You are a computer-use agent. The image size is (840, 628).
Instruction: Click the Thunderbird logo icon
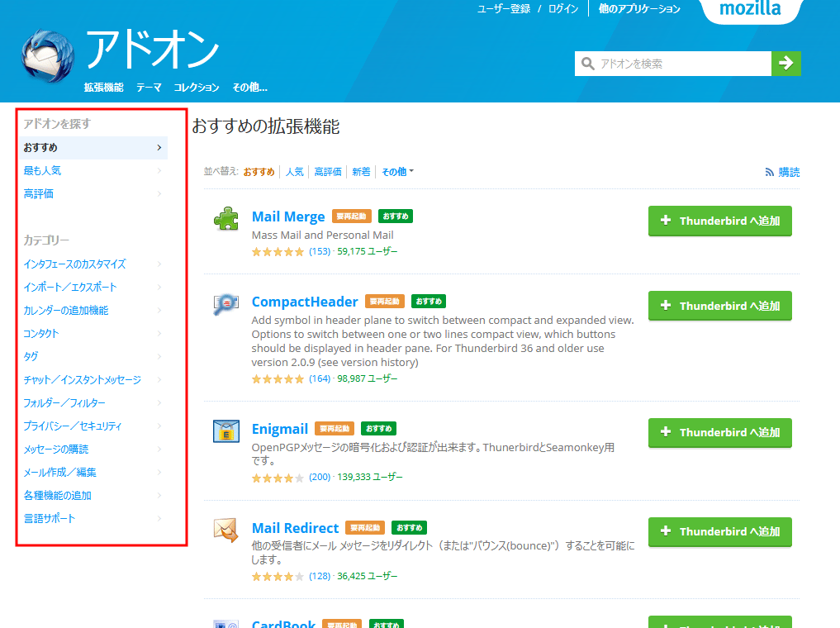coord(48,57)
